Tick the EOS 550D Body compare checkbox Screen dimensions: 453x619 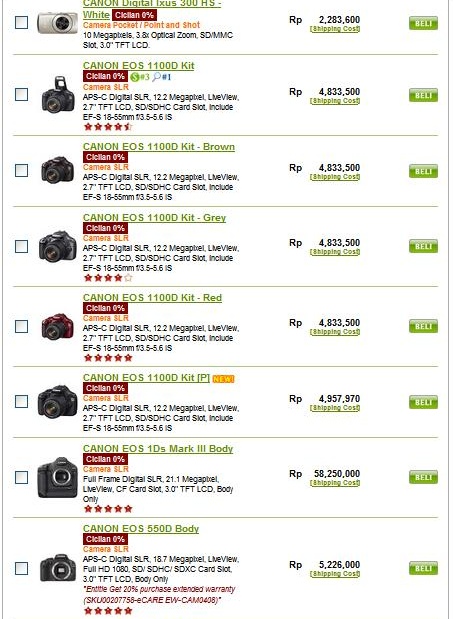point(21,568)
